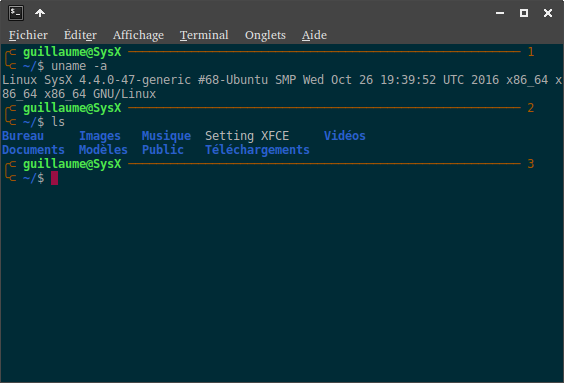Click the uname -a command text
The width and height of the screenshot is (564, 383).
79,66
